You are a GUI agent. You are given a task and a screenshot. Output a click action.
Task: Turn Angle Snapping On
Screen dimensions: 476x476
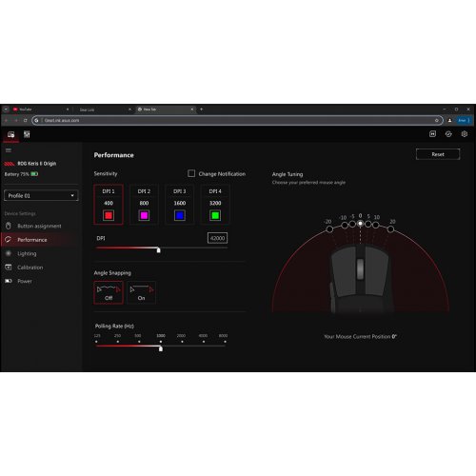(x=141, y=292)
